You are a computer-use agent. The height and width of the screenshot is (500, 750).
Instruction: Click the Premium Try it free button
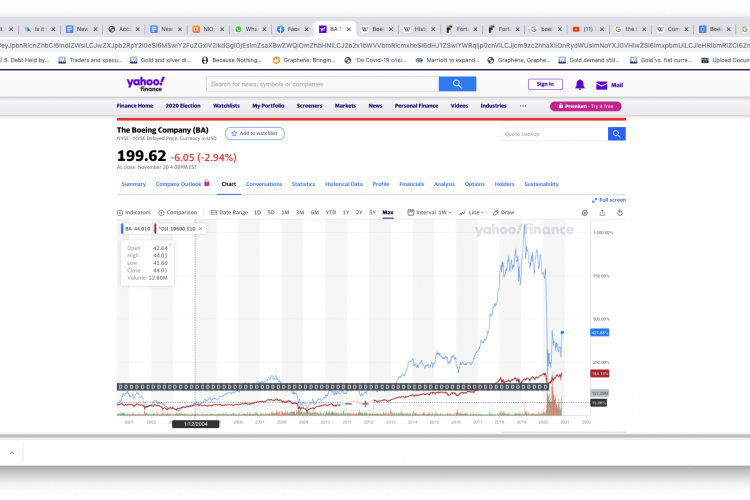tap(585, 106)
